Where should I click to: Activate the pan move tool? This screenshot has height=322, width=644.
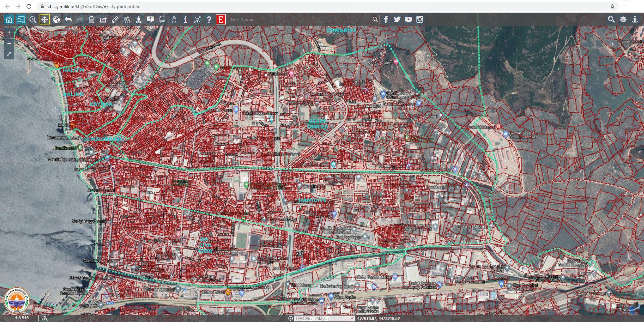point(44,19)
